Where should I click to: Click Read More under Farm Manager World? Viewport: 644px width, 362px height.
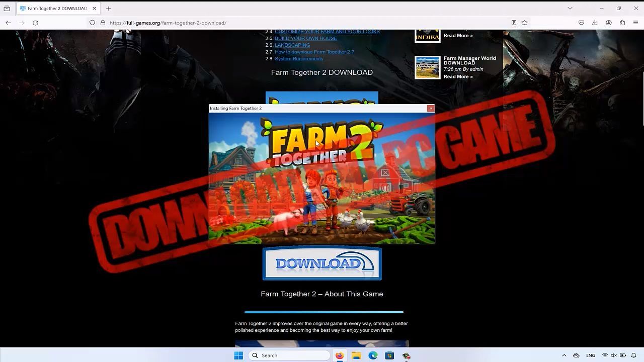(x=458, y=77)
